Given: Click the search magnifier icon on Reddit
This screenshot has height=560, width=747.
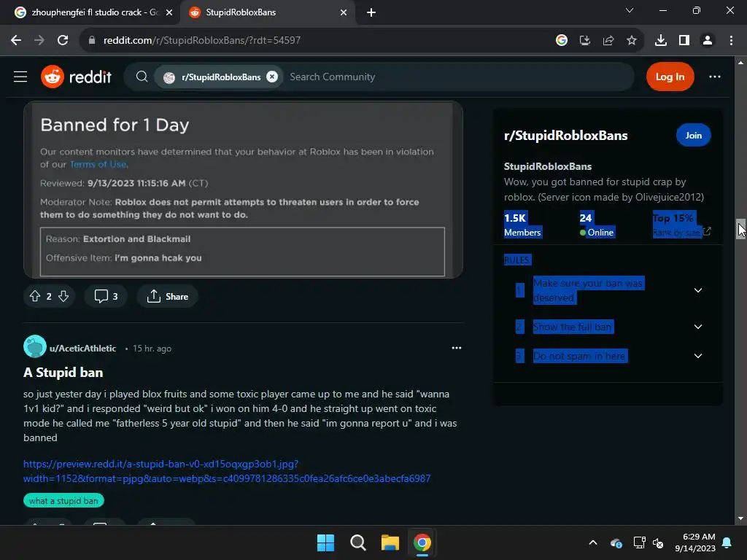Looking at the screenshot, I should click(142, 77).
